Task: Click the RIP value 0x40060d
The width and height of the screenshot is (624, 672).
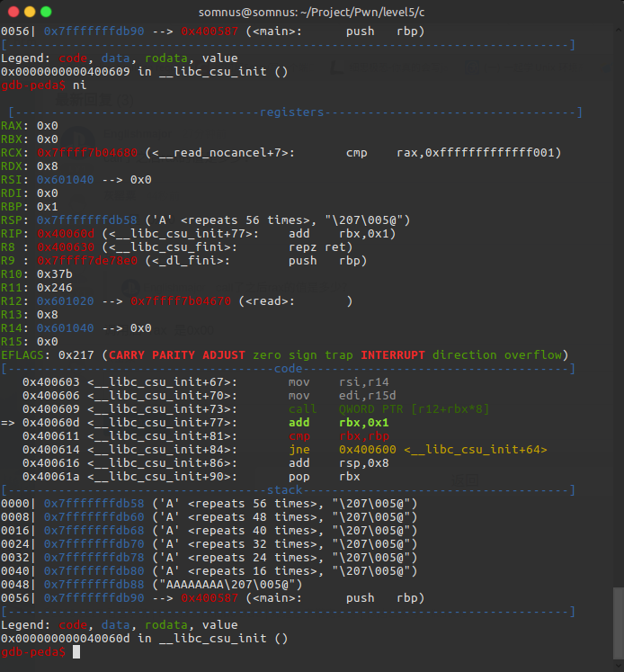Action: pos(65,234)
